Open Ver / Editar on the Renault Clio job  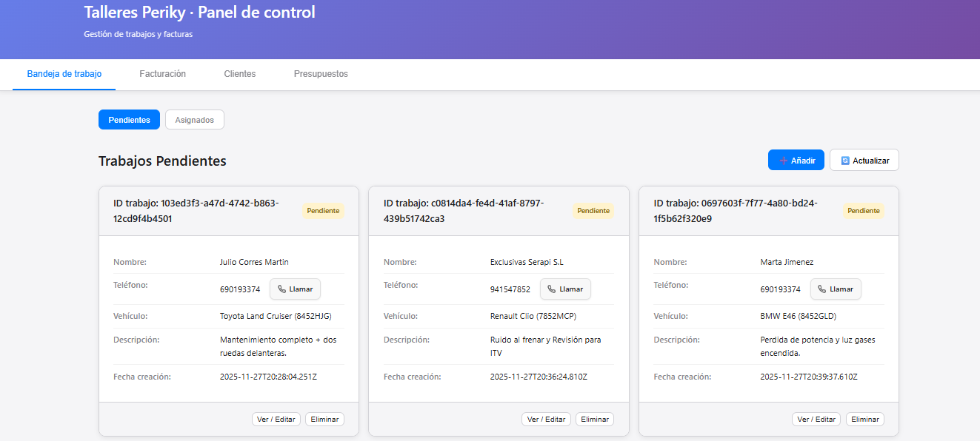(x=546, y=419)
